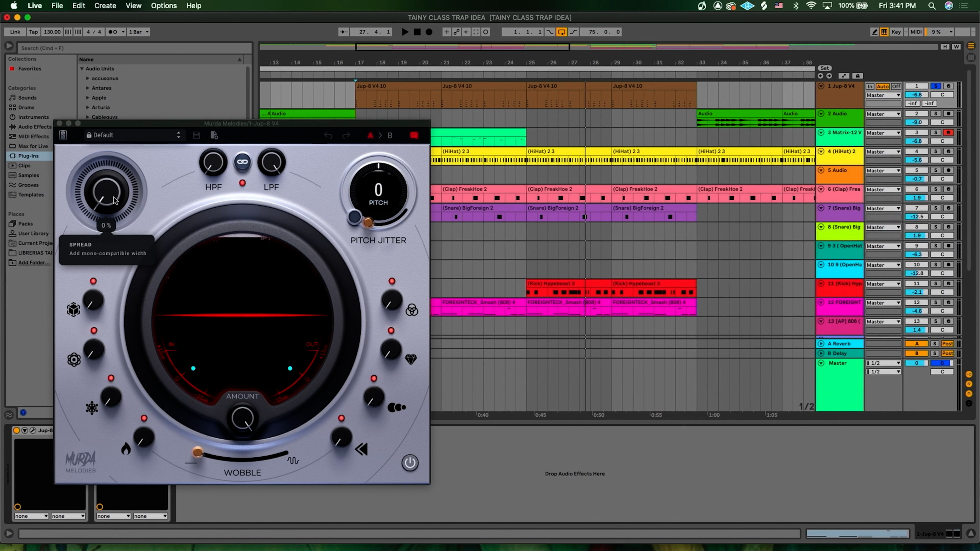Toggle the arrangement loop switch

point(562,32)
